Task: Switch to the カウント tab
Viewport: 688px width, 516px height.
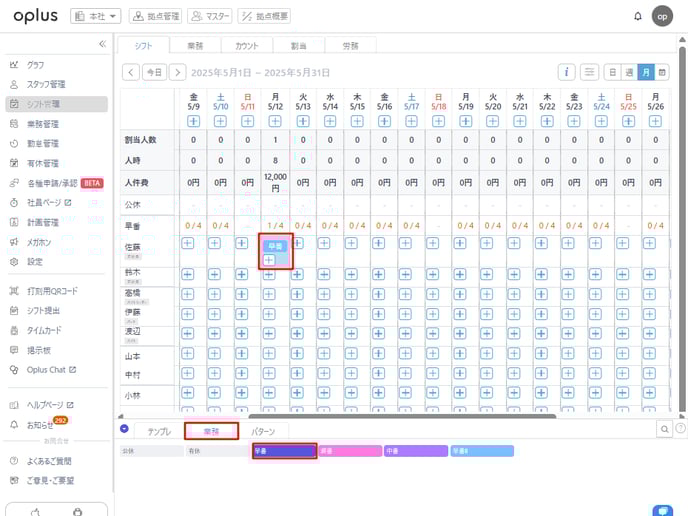Action: 246,45
